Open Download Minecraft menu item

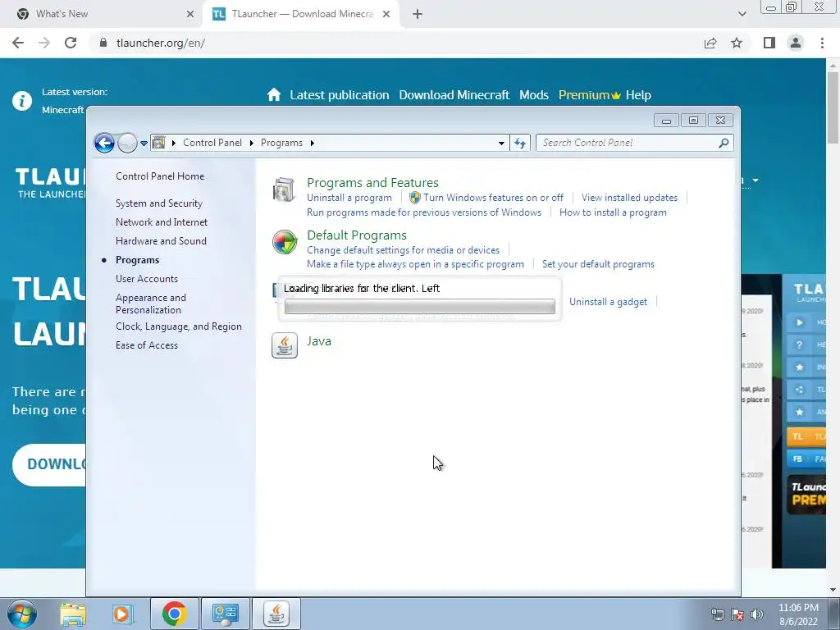click(454, 95)
